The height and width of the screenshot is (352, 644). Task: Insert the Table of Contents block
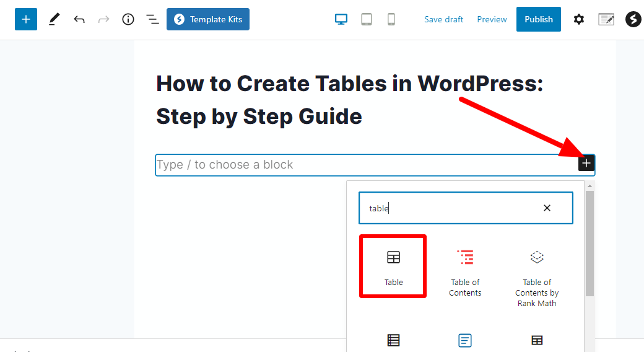[x=465, y=272]
